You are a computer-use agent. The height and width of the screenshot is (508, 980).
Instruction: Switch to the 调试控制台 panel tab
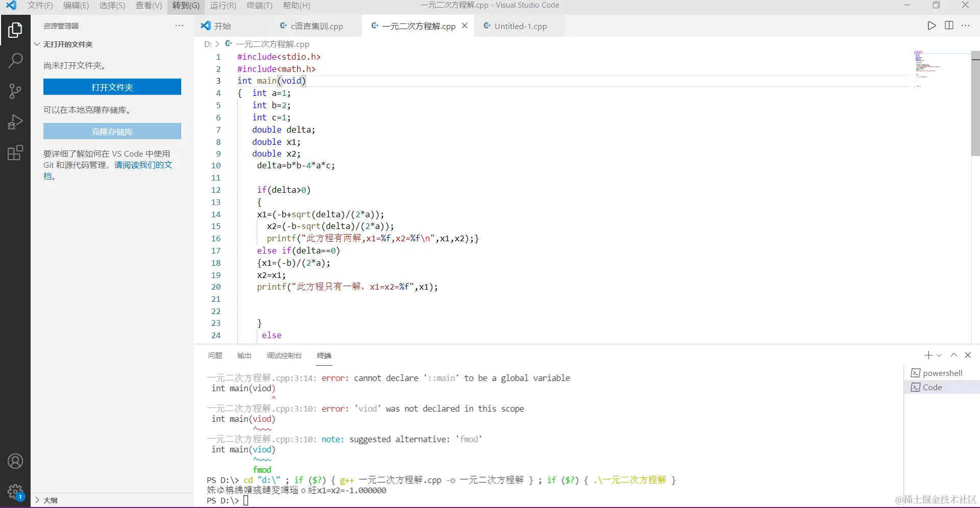(284, 355)
